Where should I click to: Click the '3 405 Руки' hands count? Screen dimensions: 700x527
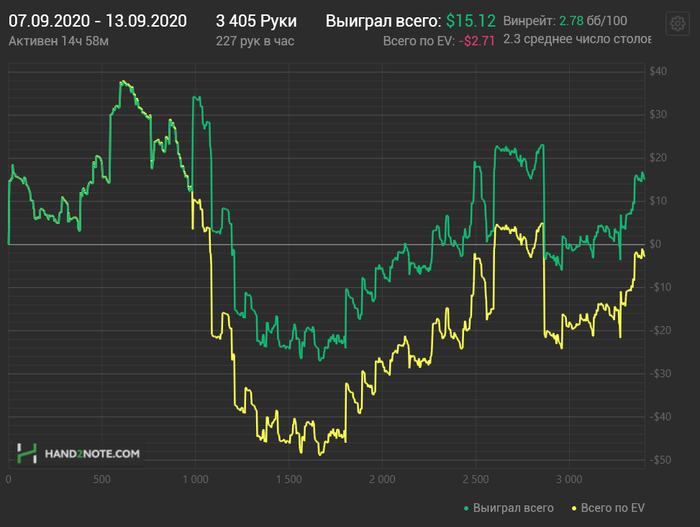click(256, 21)
